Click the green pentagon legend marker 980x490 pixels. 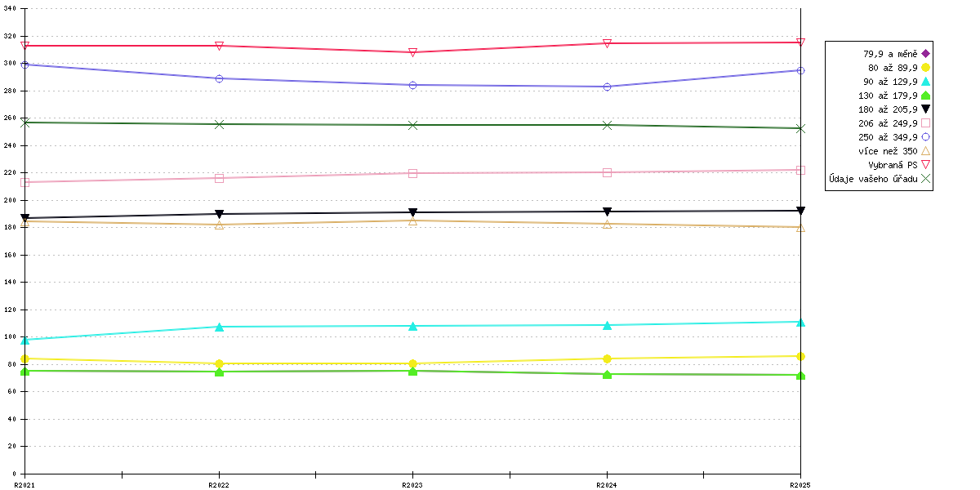tap(926, 96)
